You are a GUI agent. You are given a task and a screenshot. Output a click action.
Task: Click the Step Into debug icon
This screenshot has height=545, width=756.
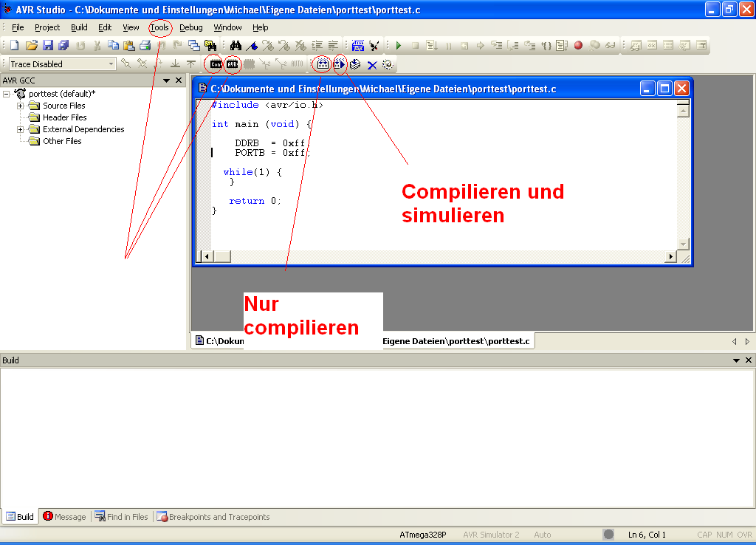pyautogui.click(x=497, y=45)
